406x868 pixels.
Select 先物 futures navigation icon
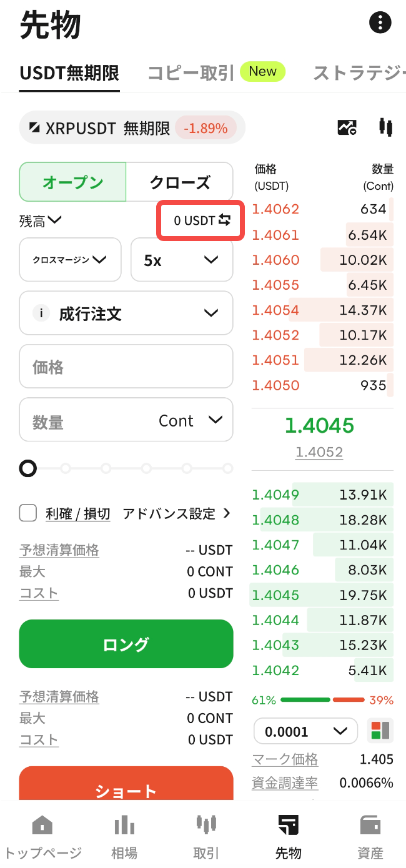[288, 825]
